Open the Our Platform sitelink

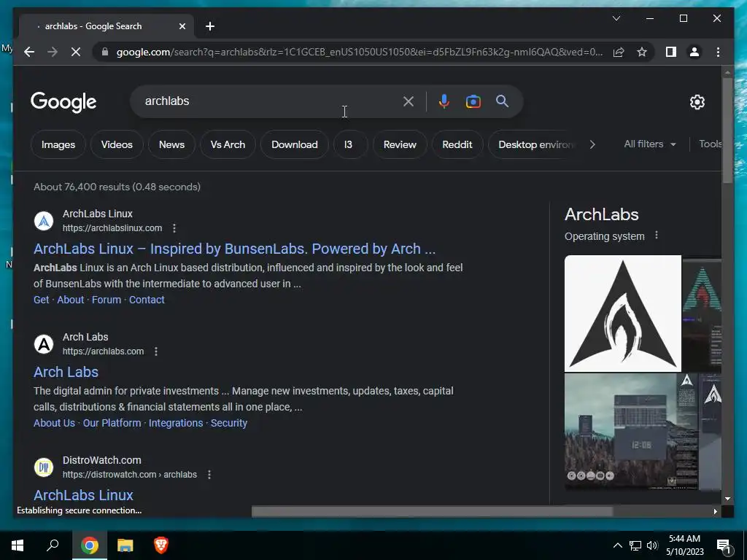click(112, 423)
